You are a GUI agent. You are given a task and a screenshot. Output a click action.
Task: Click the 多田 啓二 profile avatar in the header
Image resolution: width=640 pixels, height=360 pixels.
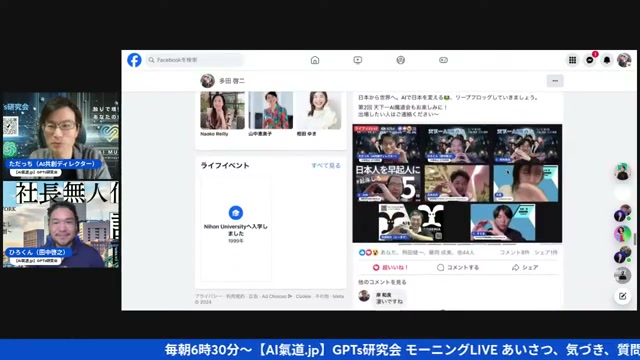pyautogui.click(x=207, y=81)
